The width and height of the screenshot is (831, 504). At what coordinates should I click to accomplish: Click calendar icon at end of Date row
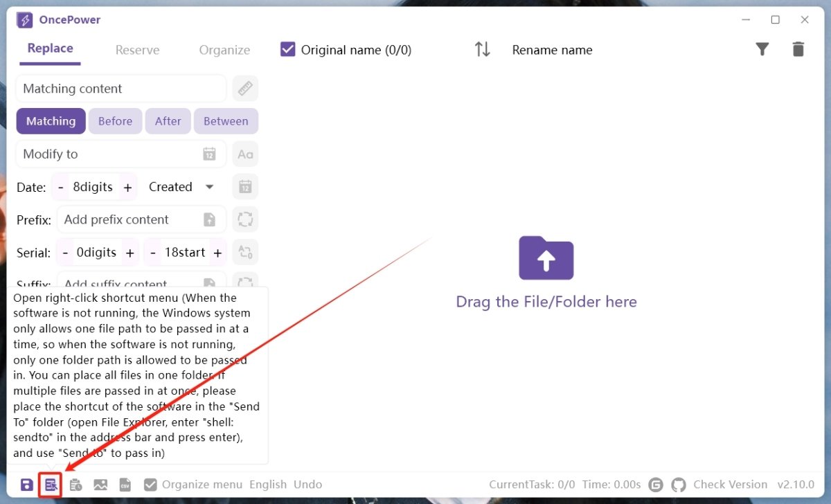[x=245, y=186]
